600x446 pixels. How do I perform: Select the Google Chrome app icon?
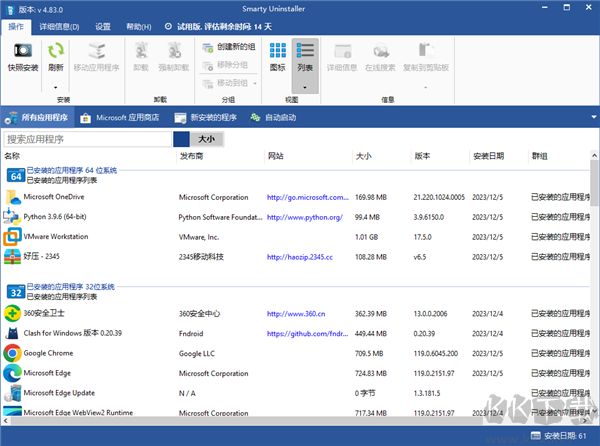[x=13, y=353]
